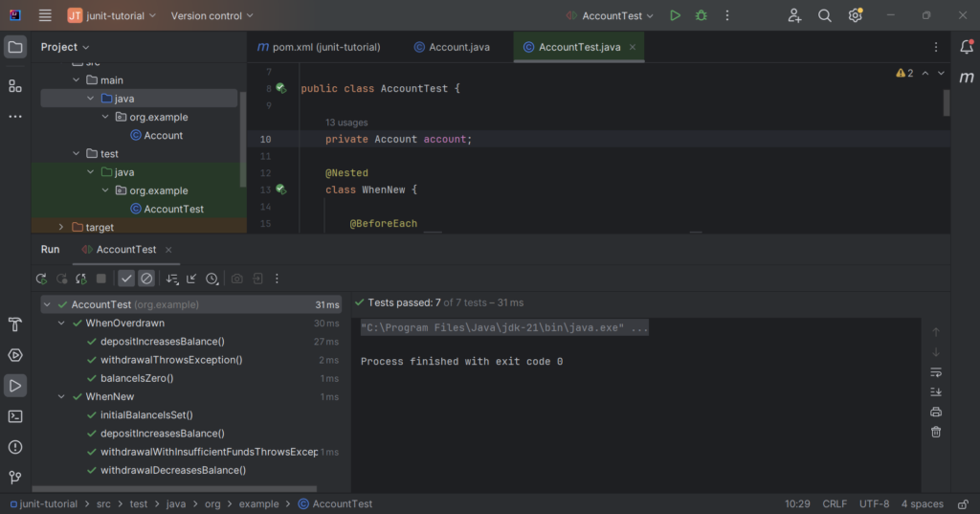
Task: Open junit-tutorial project dropdown
Action: coord(112,15)
